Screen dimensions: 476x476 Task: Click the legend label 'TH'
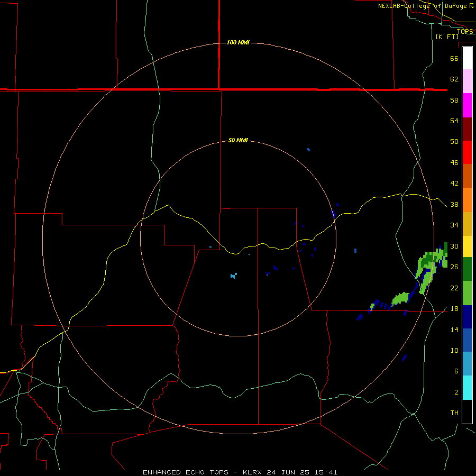click(454, 413)
